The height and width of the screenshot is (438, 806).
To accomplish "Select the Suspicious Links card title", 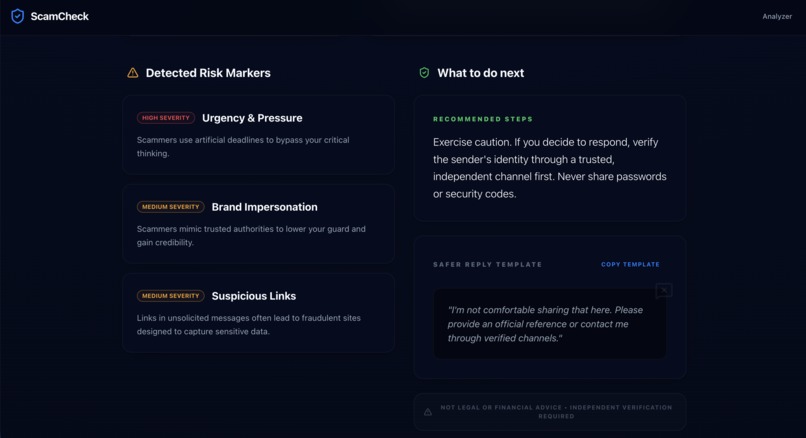I will [x=253, y=296].
